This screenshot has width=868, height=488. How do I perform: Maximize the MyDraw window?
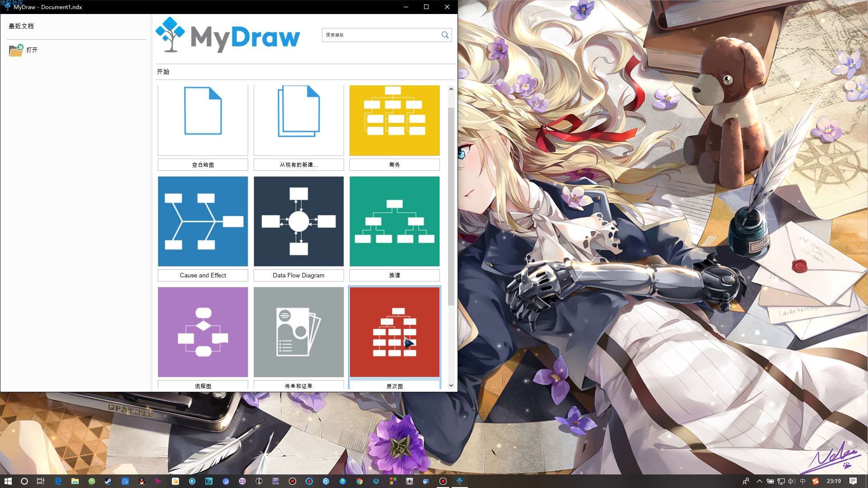426,7
